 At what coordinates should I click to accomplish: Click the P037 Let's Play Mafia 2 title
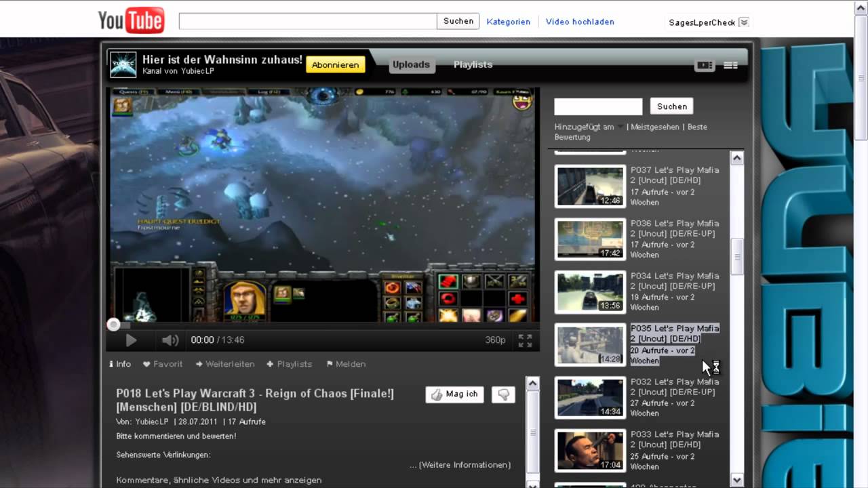(x=675, y=176)
